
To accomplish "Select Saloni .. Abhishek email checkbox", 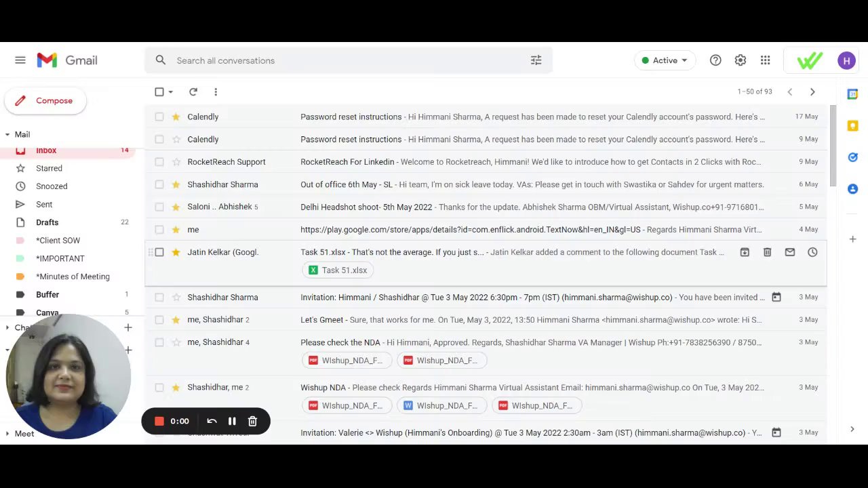I will coord(159,207).
